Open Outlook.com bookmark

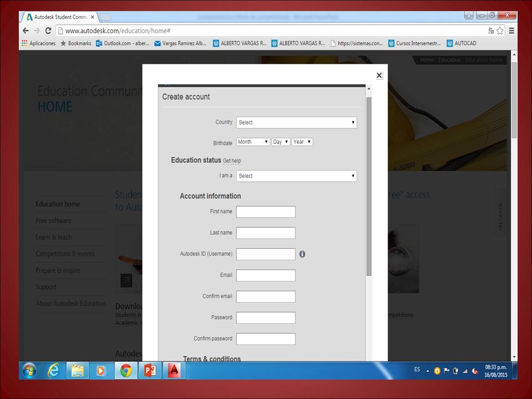tap(122, 43)
